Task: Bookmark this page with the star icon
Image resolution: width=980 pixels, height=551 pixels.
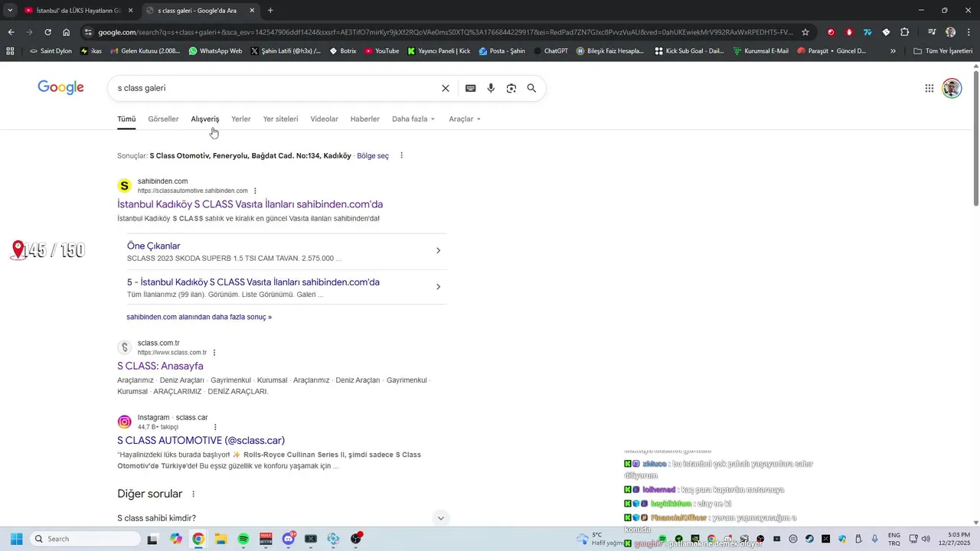Action: click(805, 32)
